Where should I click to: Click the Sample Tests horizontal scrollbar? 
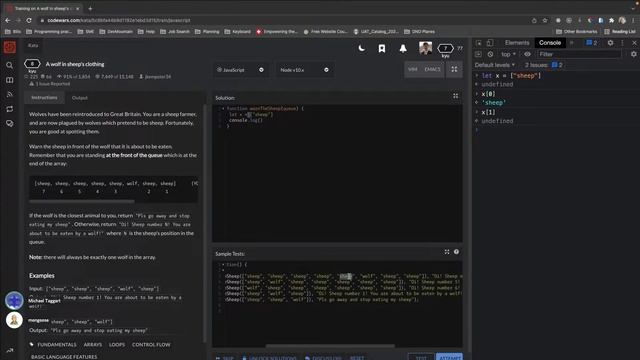(330, 346)
